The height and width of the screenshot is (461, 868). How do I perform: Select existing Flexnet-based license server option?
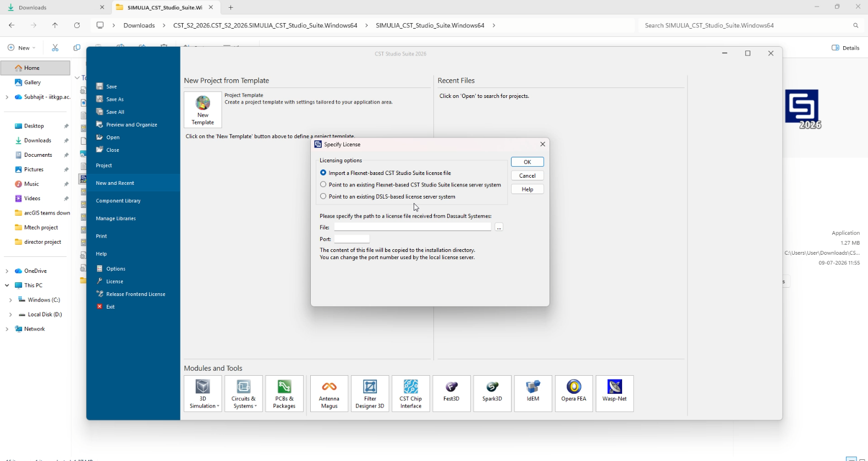point(323,185)
